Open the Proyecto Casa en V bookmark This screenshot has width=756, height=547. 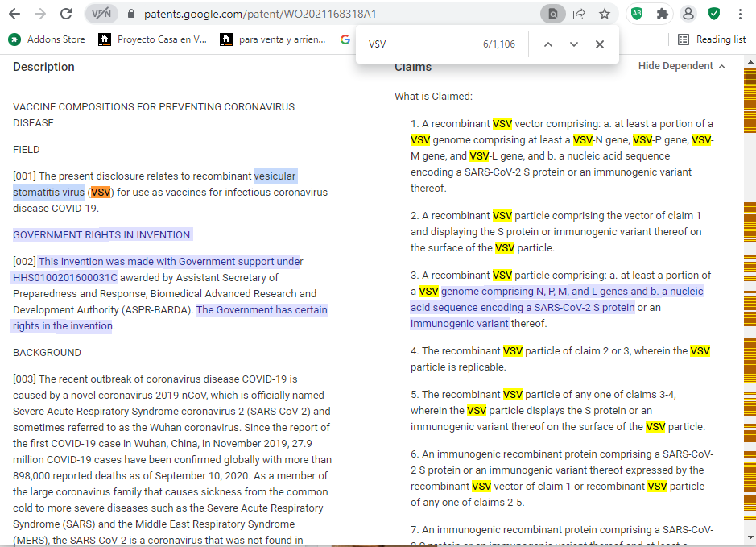click(x=153, y=39)
